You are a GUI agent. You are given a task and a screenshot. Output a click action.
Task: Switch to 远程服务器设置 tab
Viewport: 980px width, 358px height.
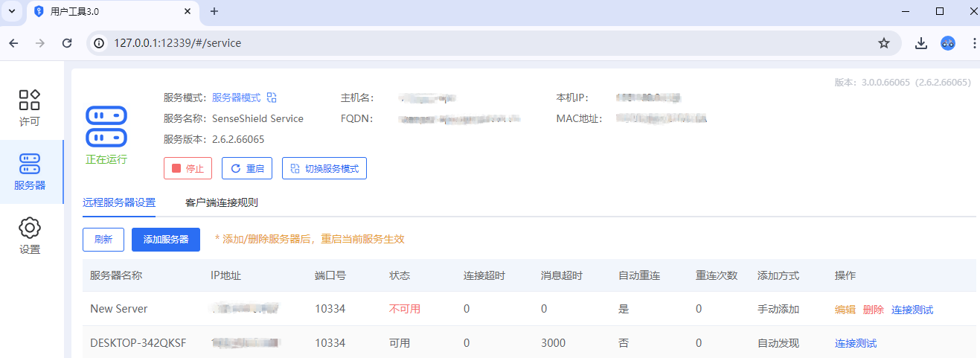[x=119, y=202]
